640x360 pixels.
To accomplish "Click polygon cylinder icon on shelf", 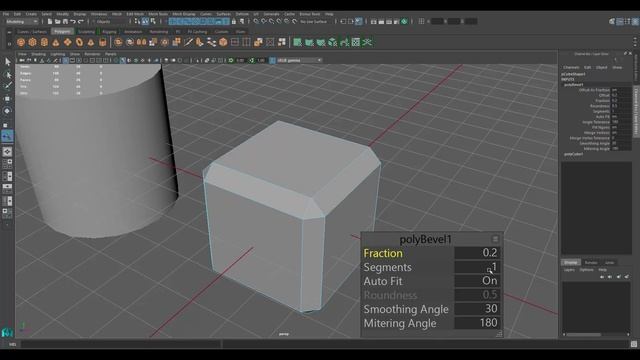I will (x=44, y=42).
